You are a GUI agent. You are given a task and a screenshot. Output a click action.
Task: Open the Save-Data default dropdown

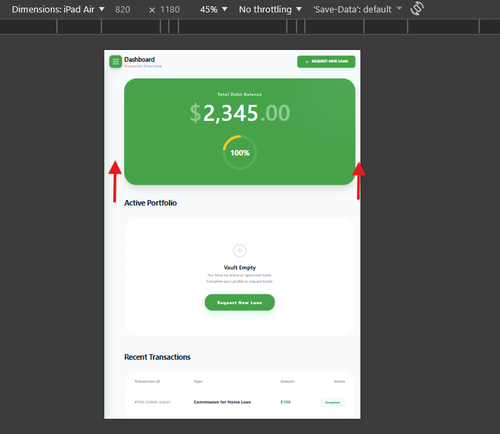pos(358,9)
